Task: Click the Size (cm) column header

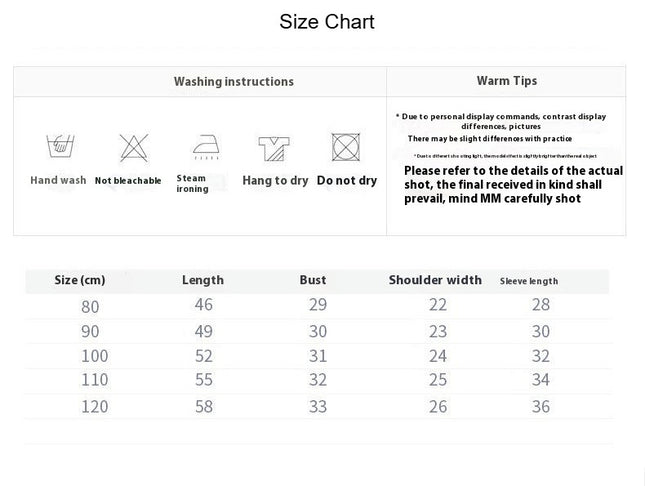Action: point(80,280)
